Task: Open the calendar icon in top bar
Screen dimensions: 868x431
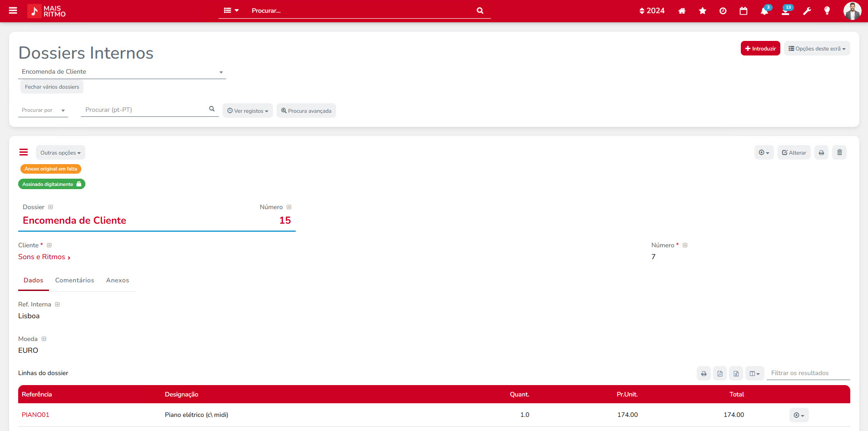Action: (x=743, y=11)
